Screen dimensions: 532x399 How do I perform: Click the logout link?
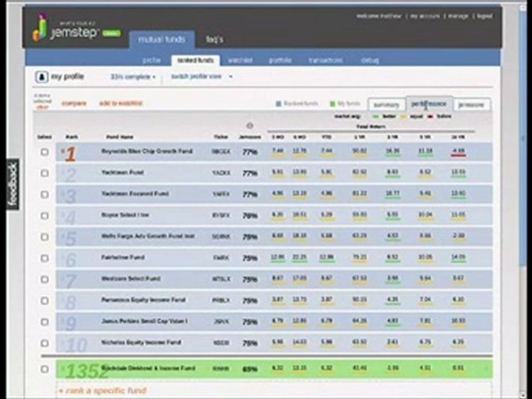484,16
